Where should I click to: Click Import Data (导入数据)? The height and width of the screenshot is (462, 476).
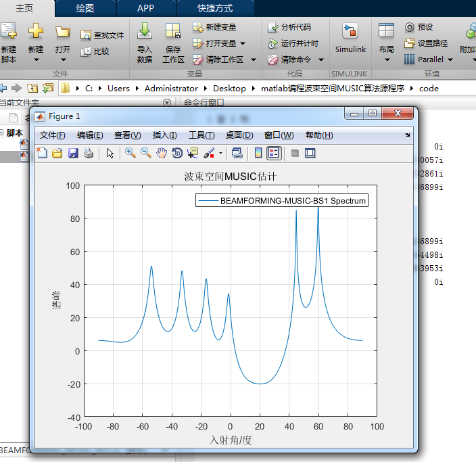pos(145,43)
